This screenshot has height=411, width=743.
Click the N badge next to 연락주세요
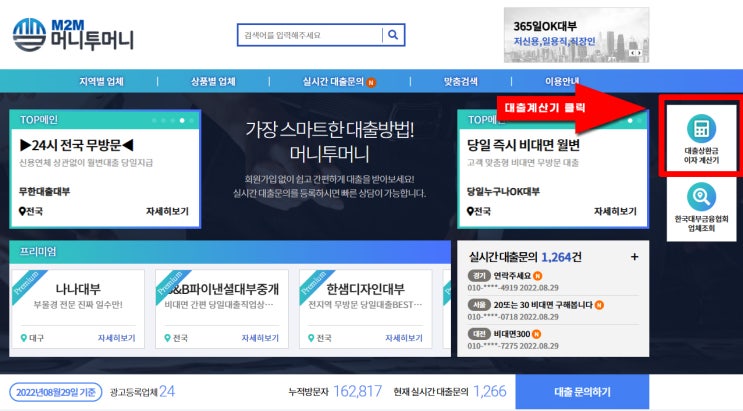(537, 275)
